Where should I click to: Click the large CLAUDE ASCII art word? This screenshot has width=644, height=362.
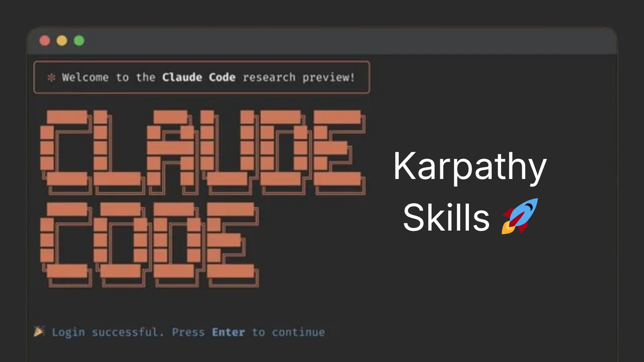click(x=203, y=152)
